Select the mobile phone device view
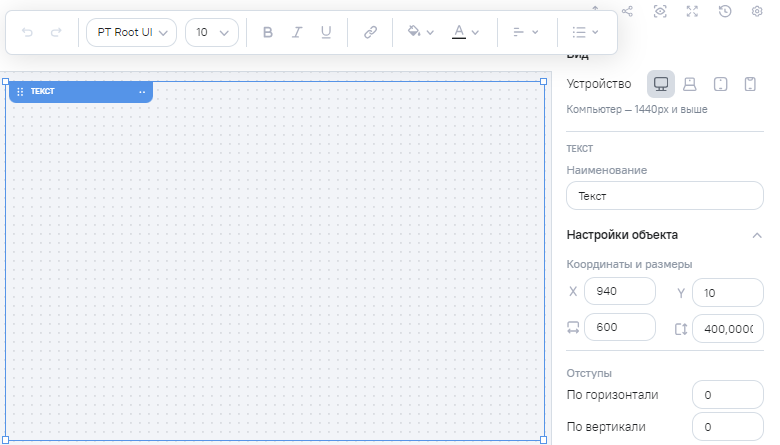 [749, 84]
